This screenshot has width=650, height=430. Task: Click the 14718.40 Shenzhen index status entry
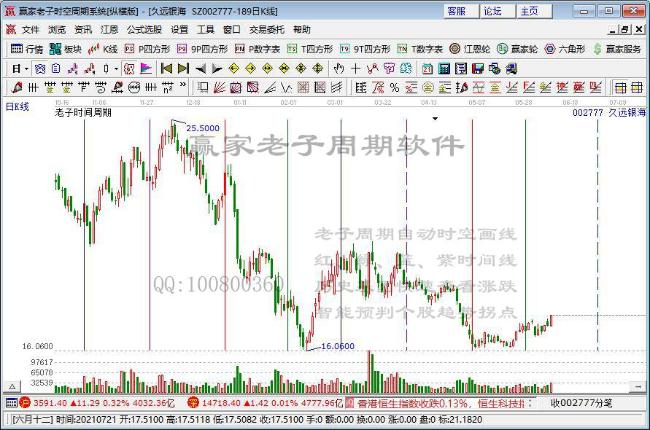click(x=264, y=403)
